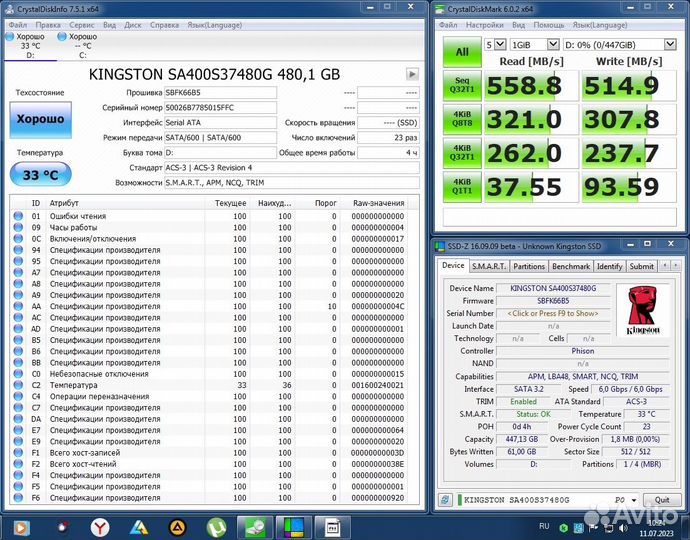
Task: Click the volume speaker tray icon
Action: tap(623, 528)
